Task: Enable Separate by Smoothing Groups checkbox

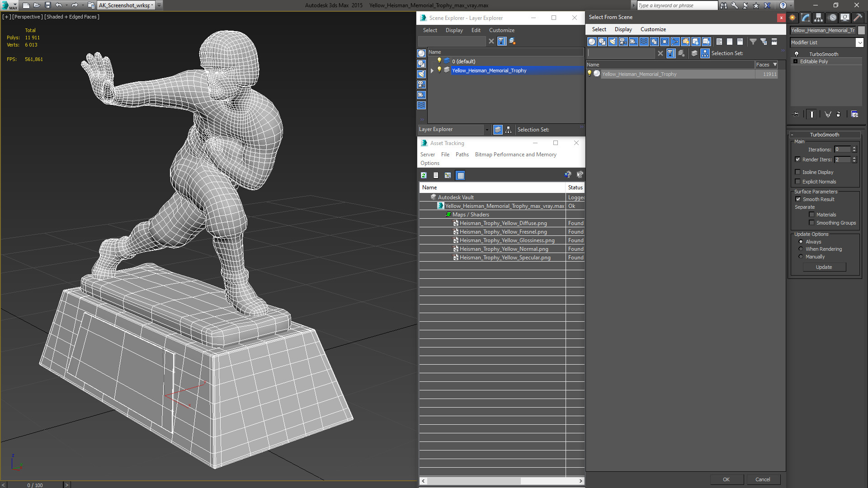Action: pyautogui.click(x=811, y=223)
